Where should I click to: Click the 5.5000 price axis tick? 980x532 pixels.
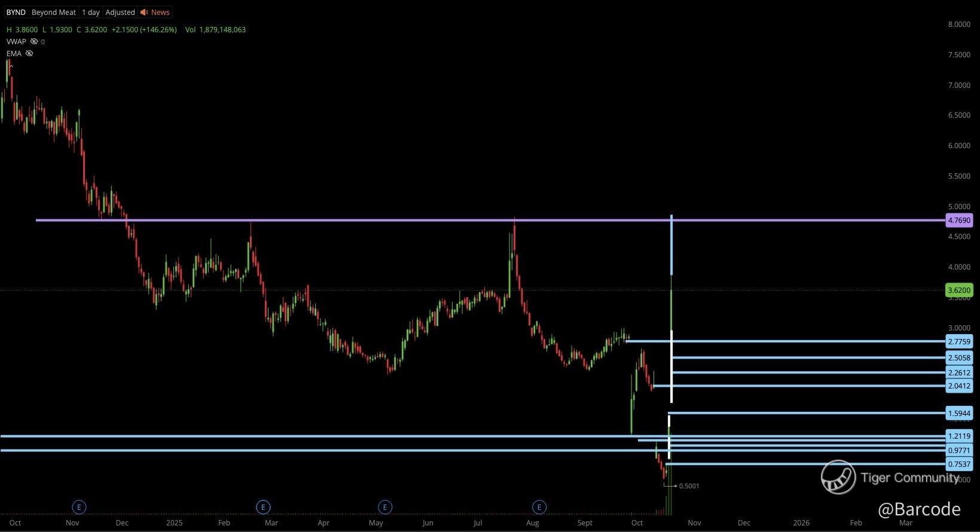click(959, 176)
